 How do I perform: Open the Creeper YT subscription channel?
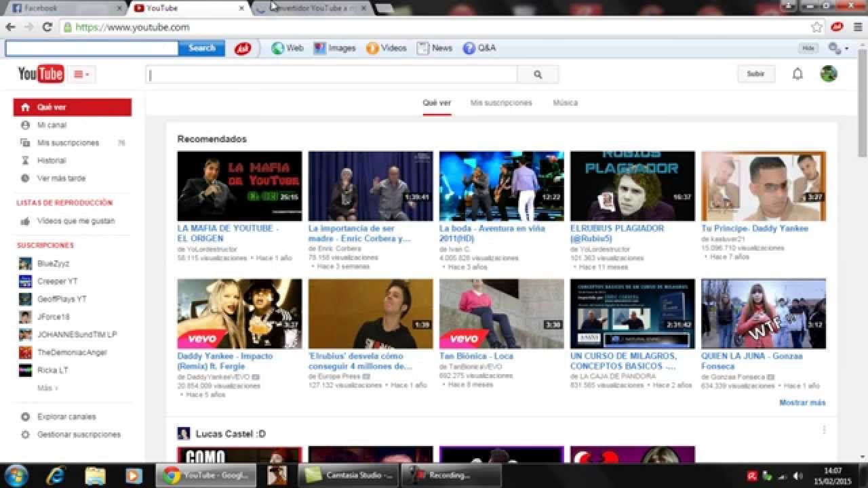tap(57, 281)
